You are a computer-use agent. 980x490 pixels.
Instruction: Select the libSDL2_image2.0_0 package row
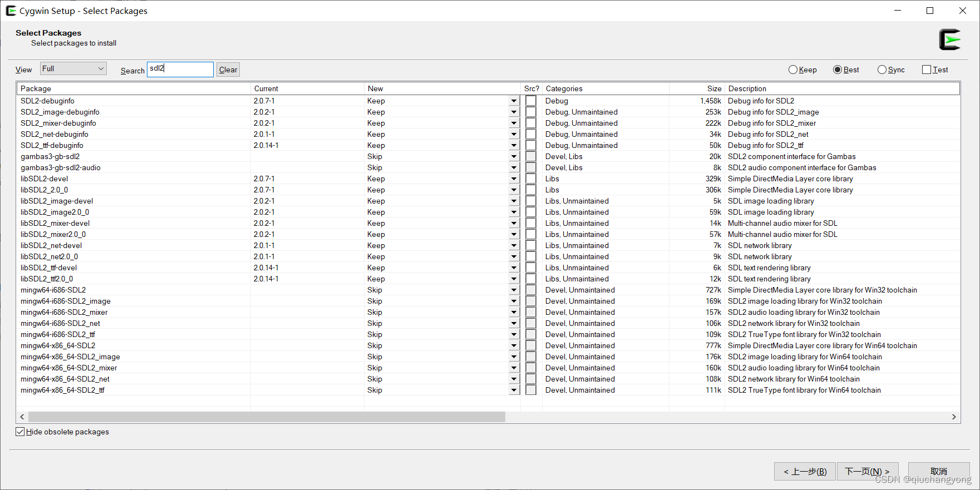(x=487, y=212)
